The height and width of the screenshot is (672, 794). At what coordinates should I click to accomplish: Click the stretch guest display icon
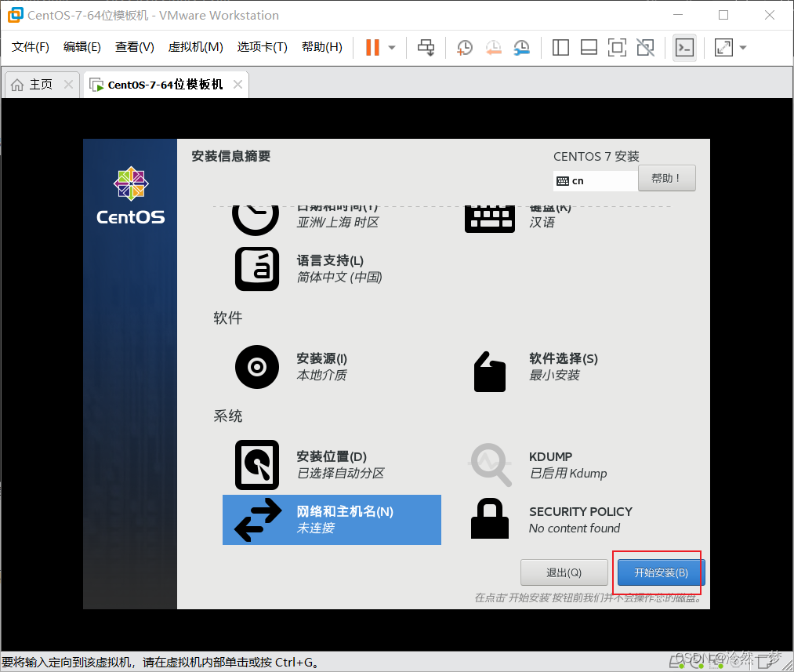tap(723, 48)
